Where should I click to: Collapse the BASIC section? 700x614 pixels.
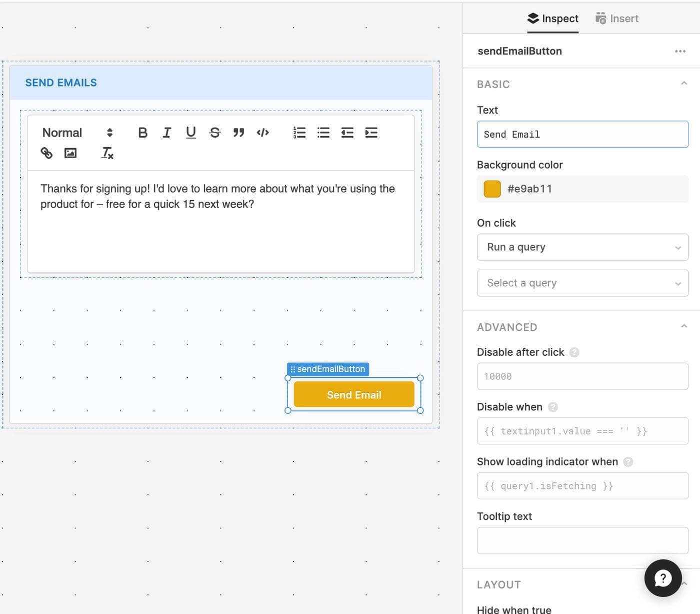683,84
